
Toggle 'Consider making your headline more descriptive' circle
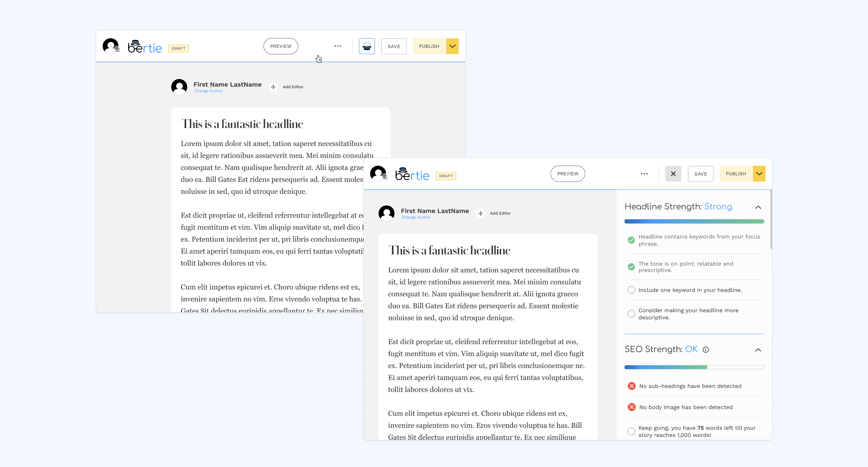pyautogui.click(x=631, y=314)
